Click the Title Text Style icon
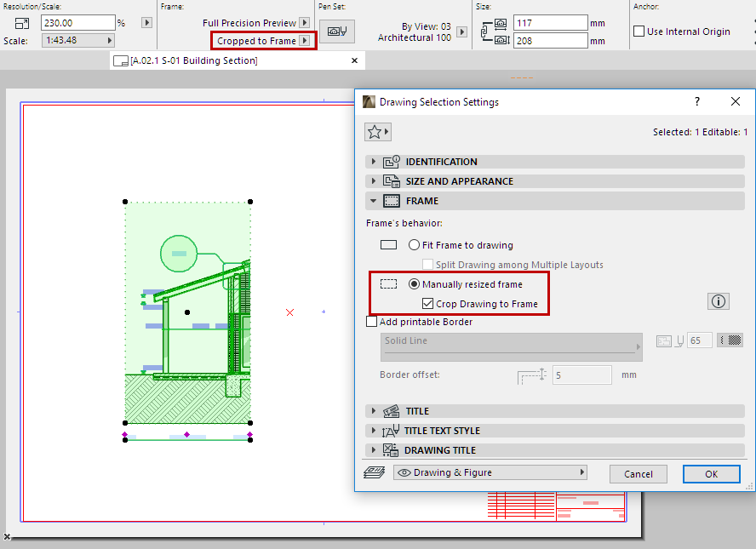 tap(391, 431)
